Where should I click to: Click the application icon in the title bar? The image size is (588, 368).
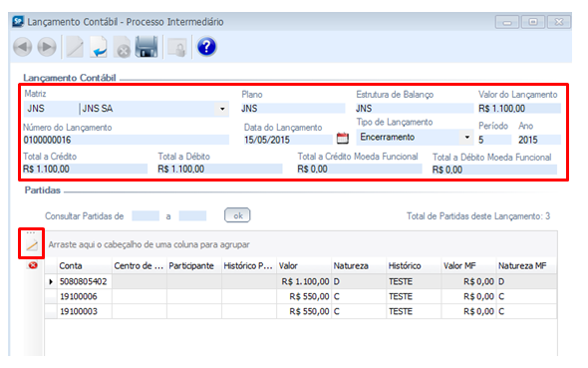coord(18,21)
